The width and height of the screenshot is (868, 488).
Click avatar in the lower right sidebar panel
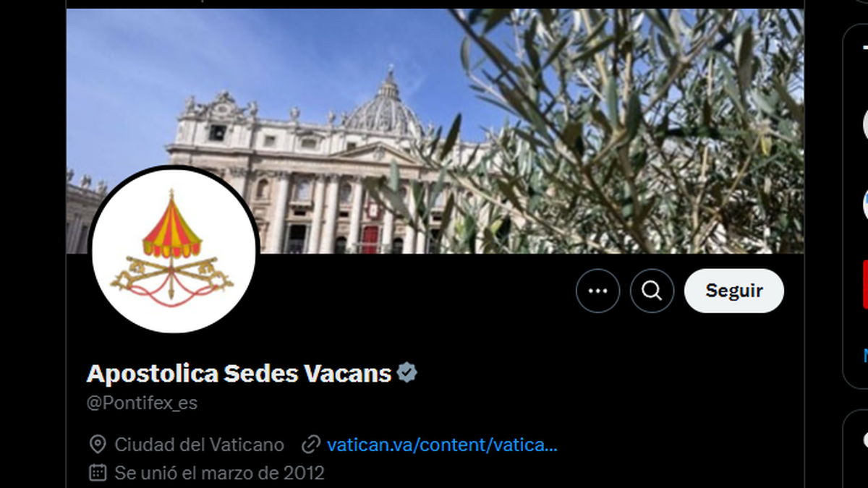tap(865, 440)
